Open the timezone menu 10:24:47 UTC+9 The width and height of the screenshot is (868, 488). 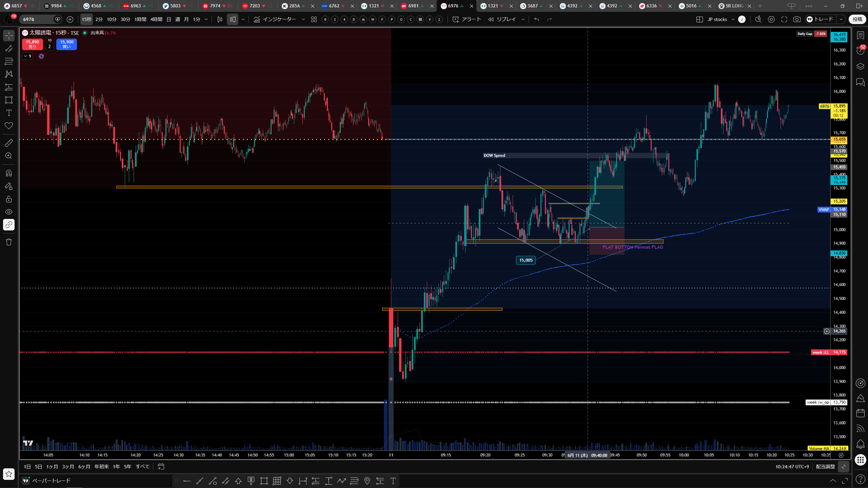(792, 467)
